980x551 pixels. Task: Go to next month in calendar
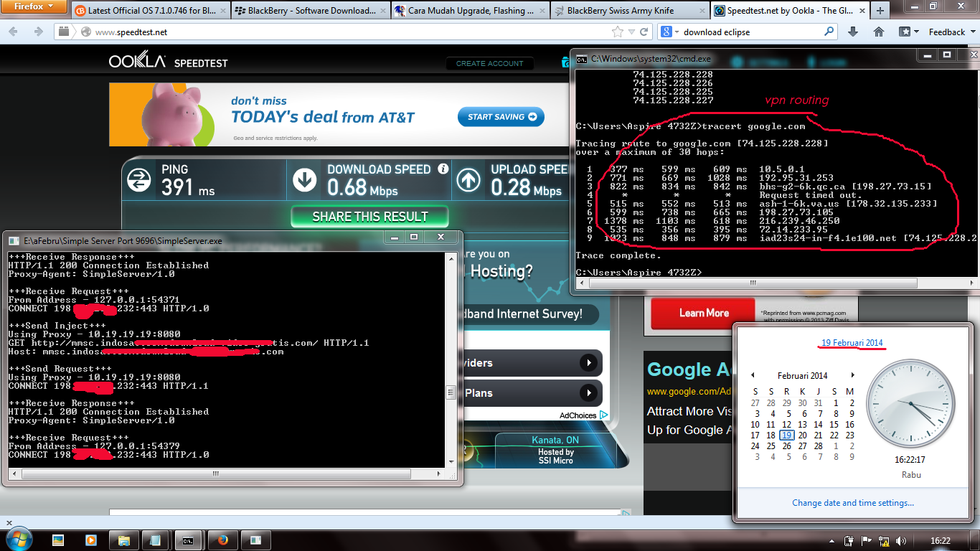(852, 375)
